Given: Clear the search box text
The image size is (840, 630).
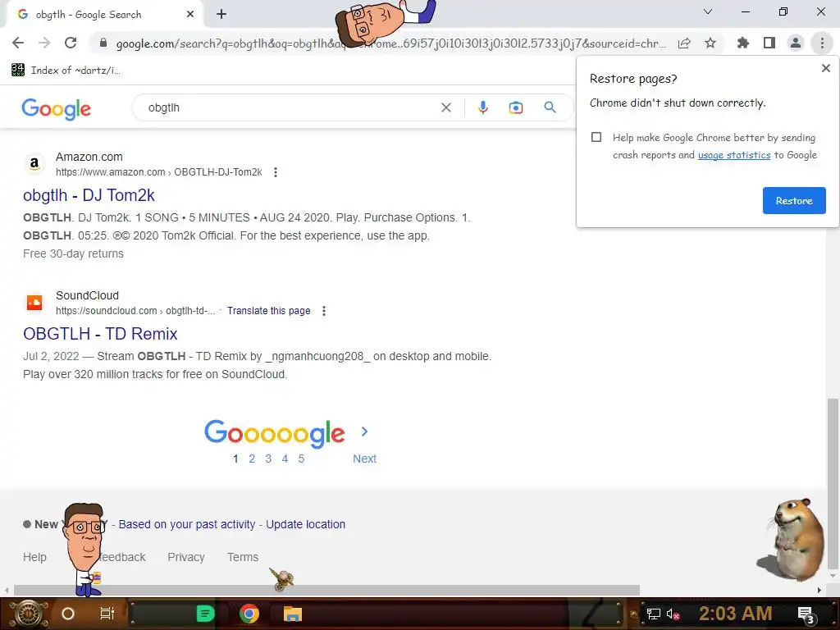Looking at the screenshot, I should (x=445, y=107).
